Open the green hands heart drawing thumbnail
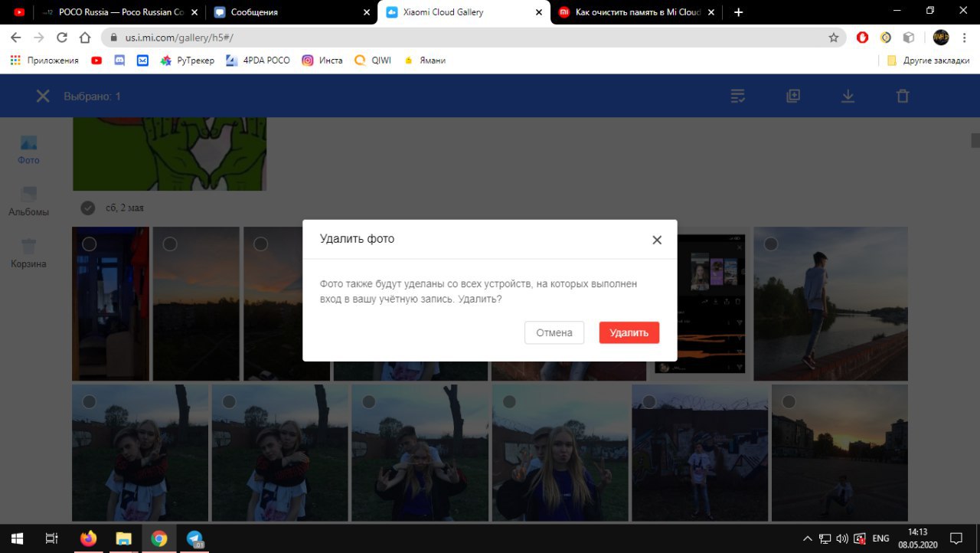 169,154
